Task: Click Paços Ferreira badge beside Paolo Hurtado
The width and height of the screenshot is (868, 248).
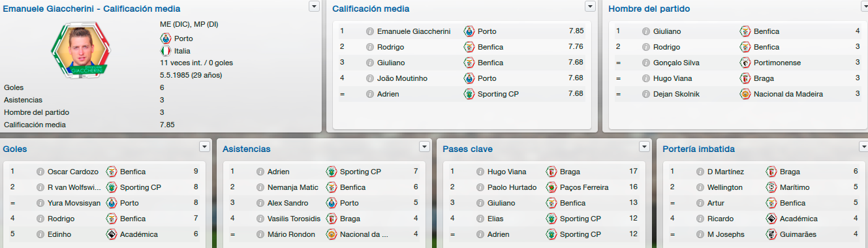Action: (x=551, y=187)
